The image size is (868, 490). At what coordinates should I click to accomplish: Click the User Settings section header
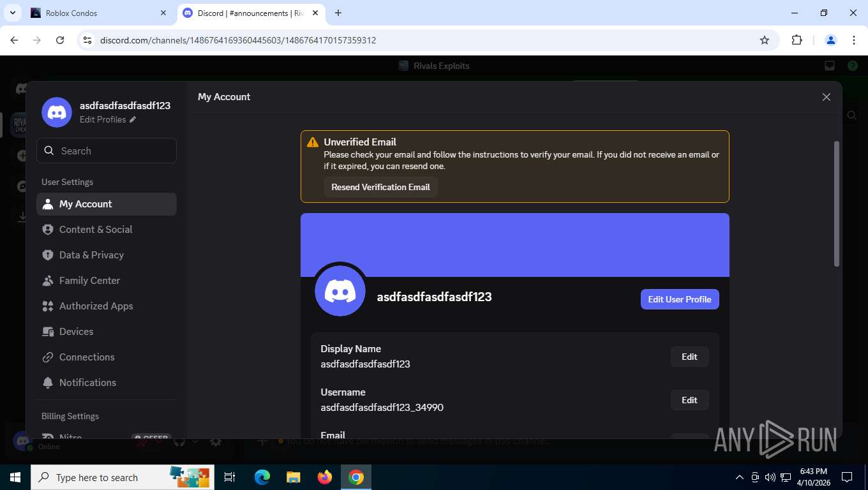(67, 182)
